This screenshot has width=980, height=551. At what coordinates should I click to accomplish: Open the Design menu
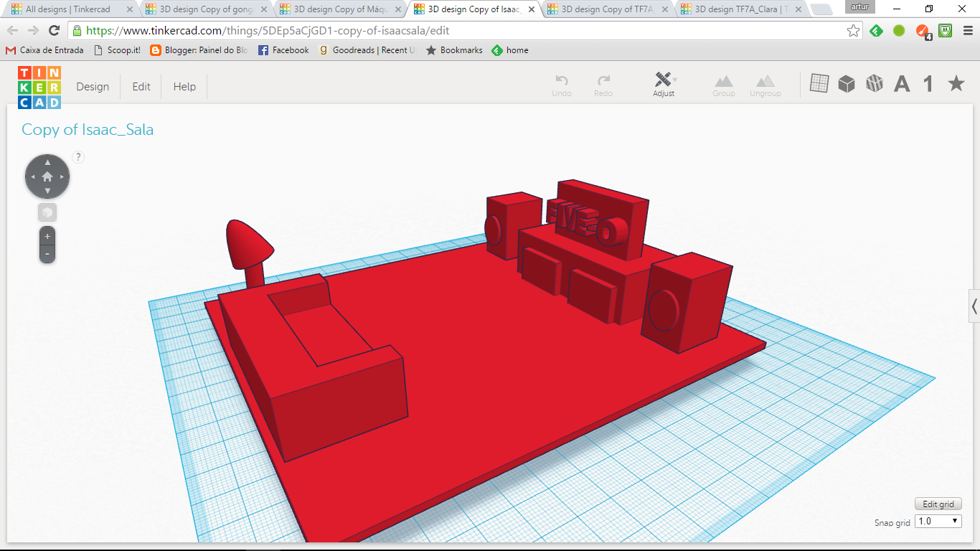pyautogui.click(x=93, y=87)
